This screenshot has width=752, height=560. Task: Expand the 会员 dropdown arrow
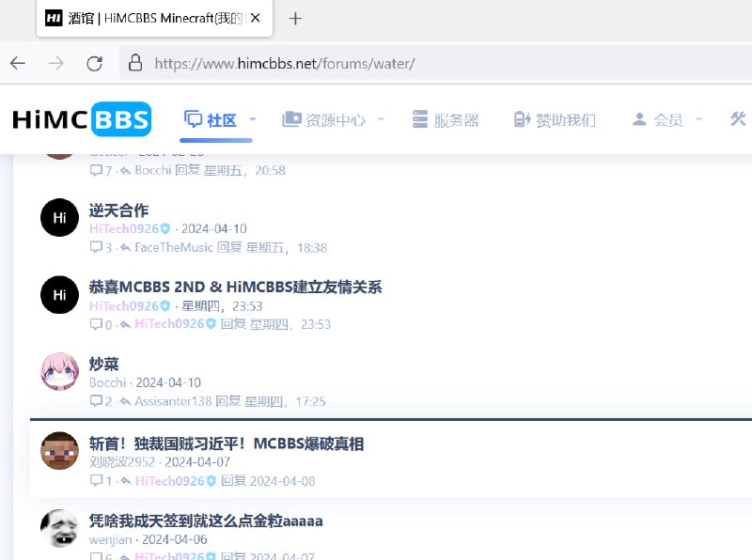pos(698,120)
